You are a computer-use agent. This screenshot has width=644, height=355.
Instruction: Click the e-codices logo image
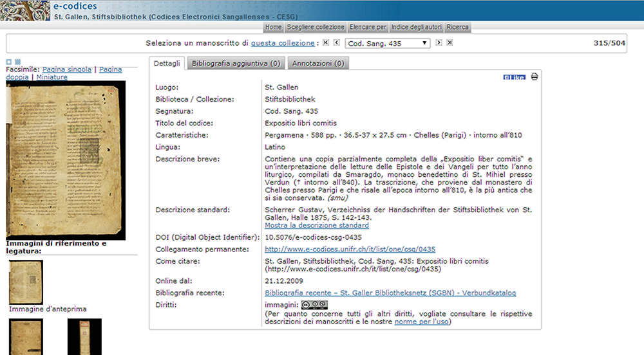click(25, 11)
